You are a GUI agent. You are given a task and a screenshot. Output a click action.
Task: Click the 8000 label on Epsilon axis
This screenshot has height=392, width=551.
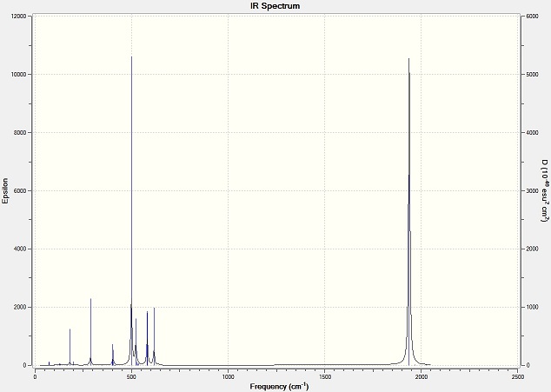[21, 132]
